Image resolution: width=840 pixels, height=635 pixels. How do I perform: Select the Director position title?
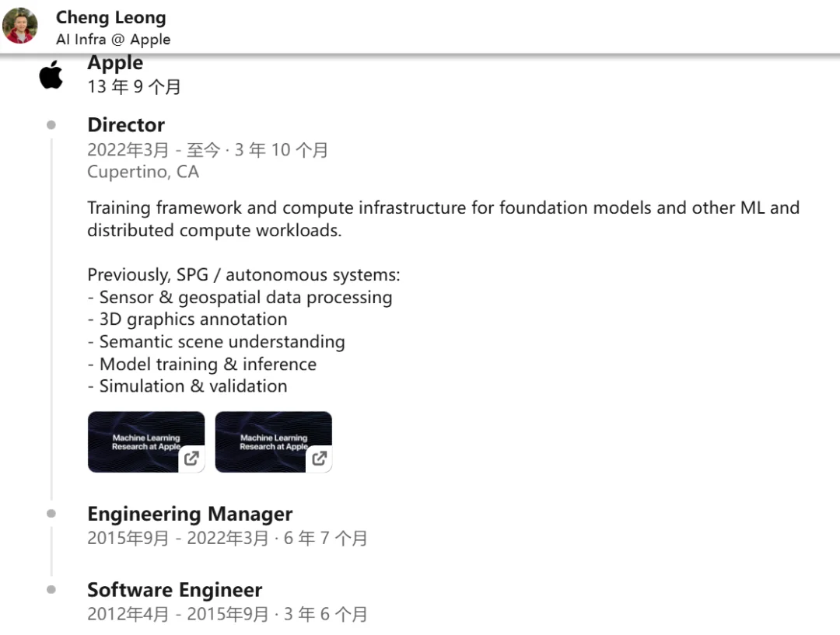tap(126, 125)
